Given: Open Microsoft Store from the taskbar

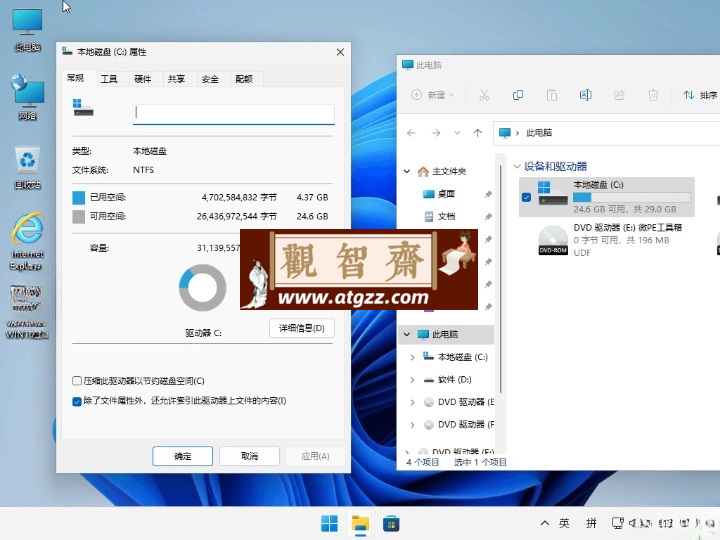Looking at the screenshot, I should pos(391,523).
